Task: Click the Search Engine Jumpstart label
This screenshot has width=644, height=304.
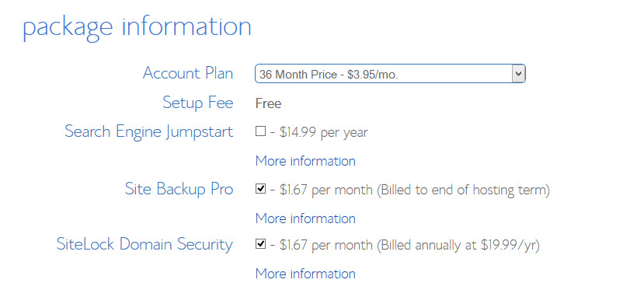Action: click(148, 132)
